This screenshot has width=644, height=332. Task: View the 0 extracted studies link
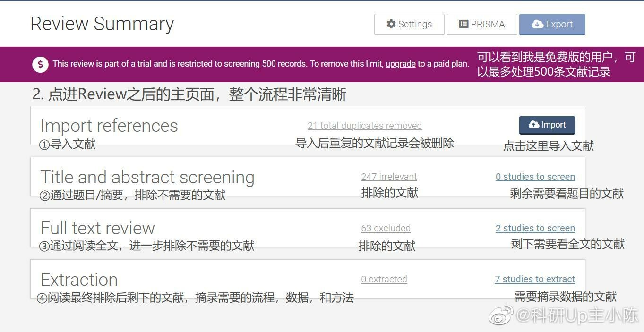coord(384,279)
